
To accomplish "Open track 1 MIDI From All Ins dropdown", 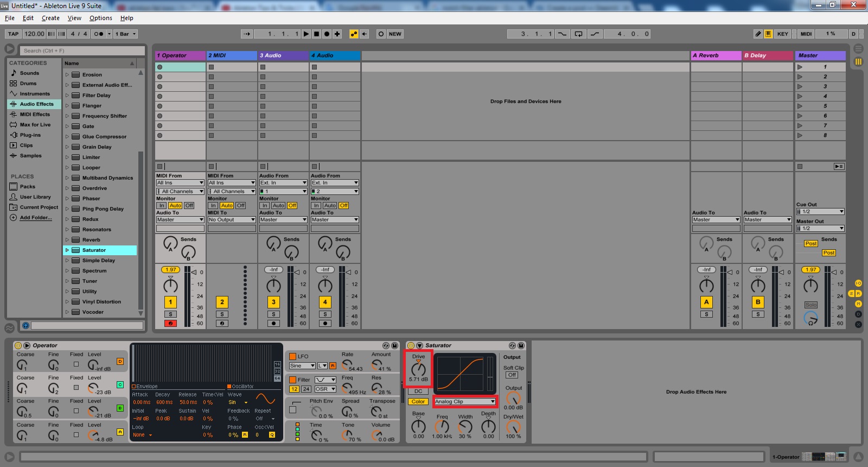I will coord(180,182).
